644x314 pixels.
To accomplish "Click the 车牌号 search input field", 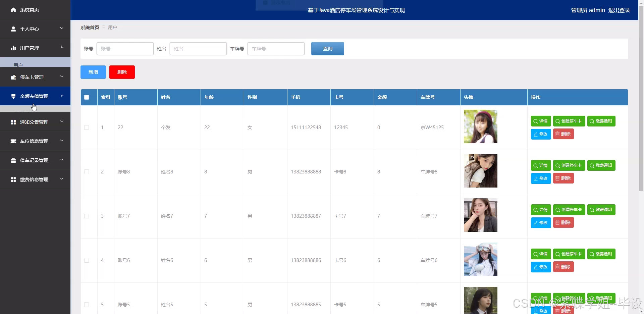I will click(276, 49).
